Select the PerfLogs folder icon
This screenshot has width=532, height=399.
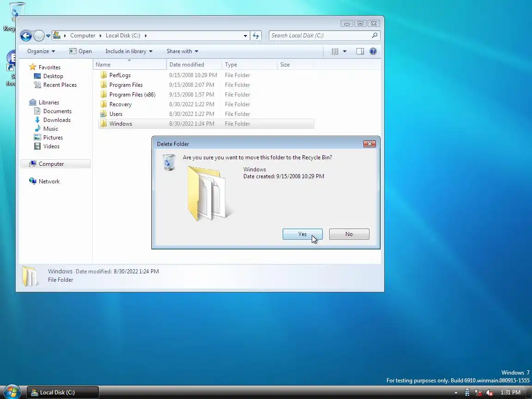click(x=103, y=75)
